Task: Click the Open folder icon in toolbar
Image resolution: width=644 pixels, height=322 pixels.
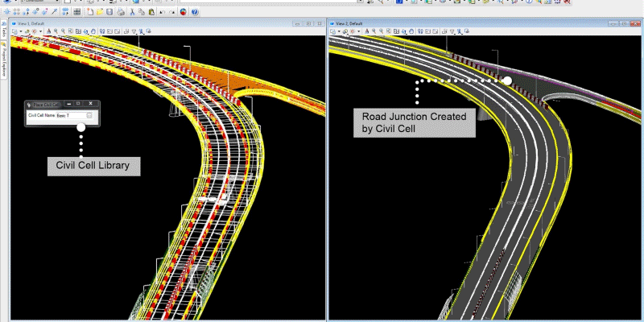Action: [x=99, y=13]
